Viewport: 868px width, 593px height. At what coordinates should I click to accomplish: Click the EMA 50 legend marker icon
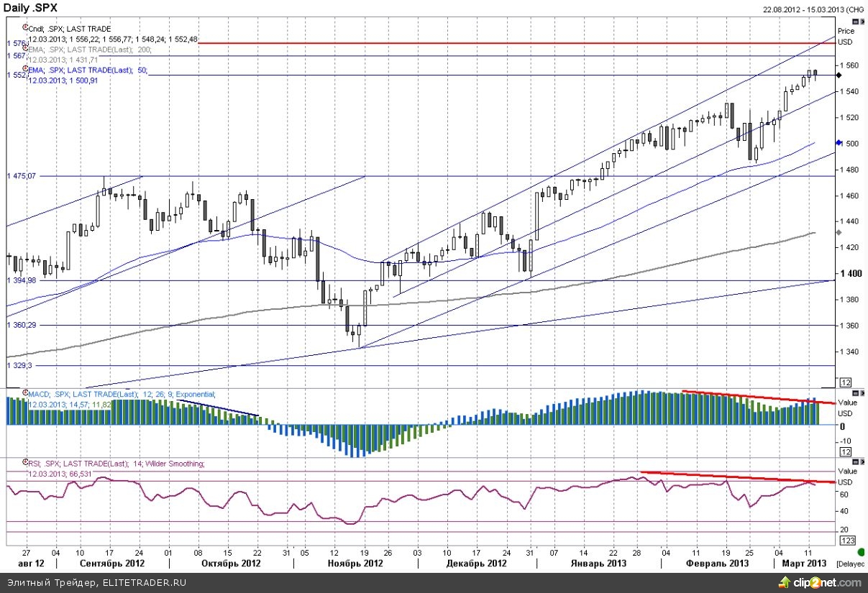(26, 68)
